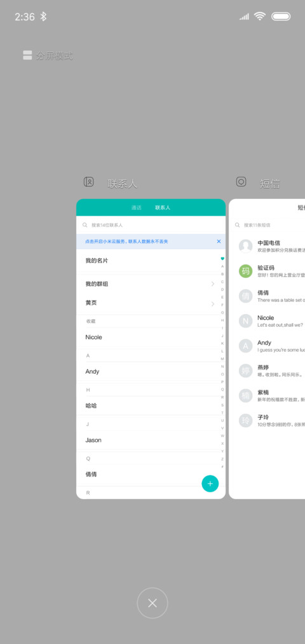This screenshot has height=644, width=305.
Task: Tap favorites heart in alphabet index
Action: 222,259
